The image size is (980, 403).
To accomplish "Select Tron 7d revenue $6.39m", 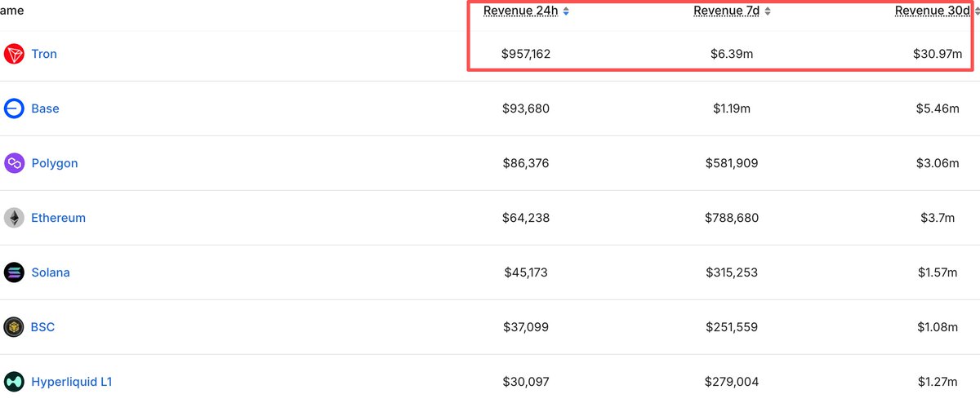I will [x=732, y=55].
